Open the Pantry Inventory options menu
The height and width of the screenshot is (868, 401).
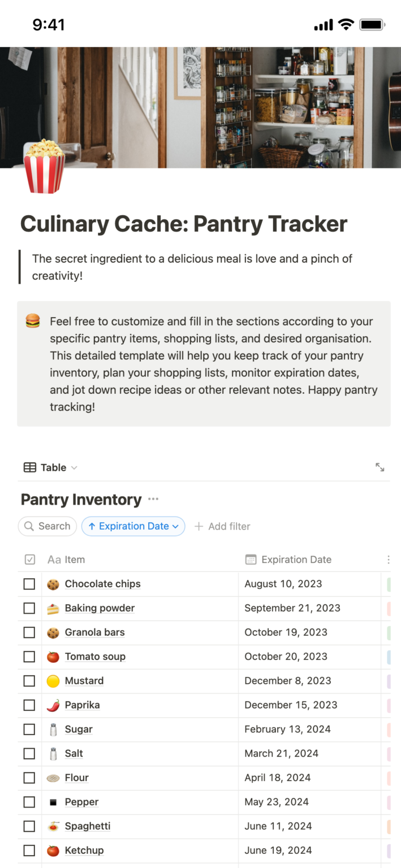click(152, 500)
